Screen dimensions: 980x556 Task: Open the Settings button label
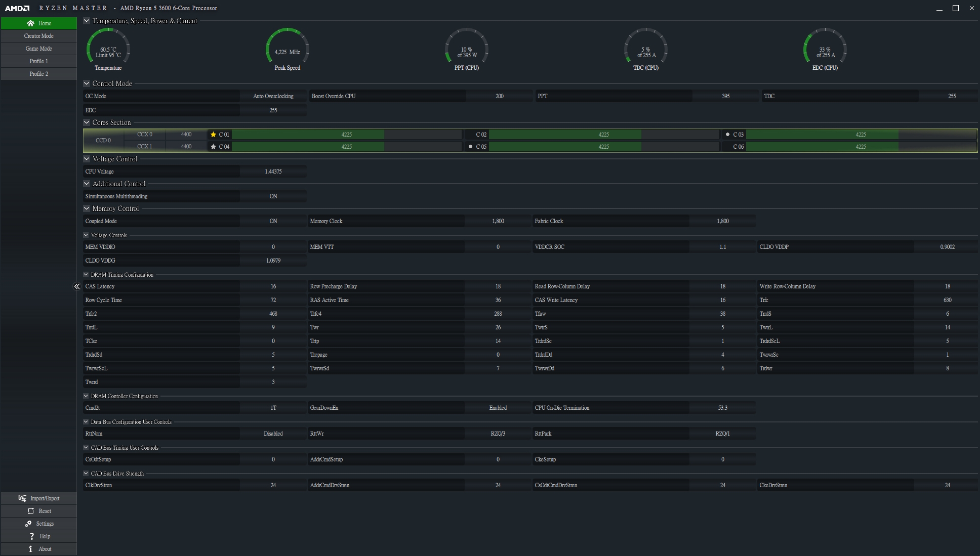coord(45,524)
